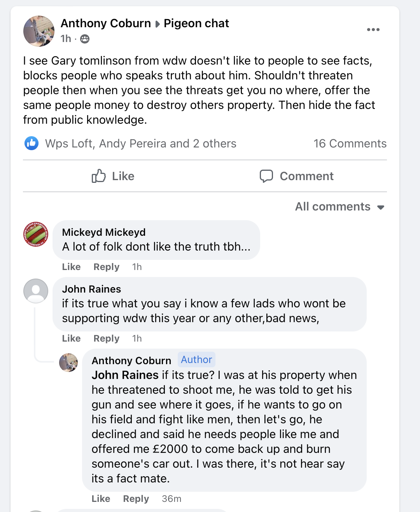
Task: Click the group privacy icon beside 1h
Action: (x=85, y=39)
